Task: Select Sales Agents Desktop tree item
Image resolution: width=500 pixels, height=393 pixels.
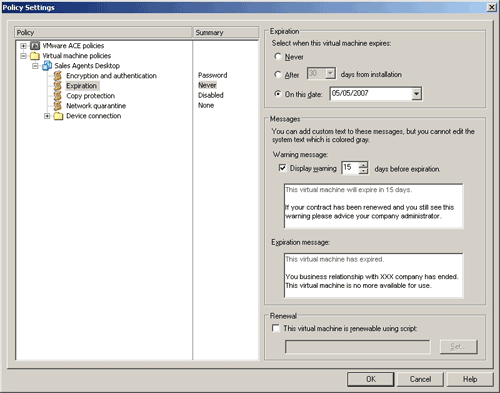Action: (x=87, y=66)
